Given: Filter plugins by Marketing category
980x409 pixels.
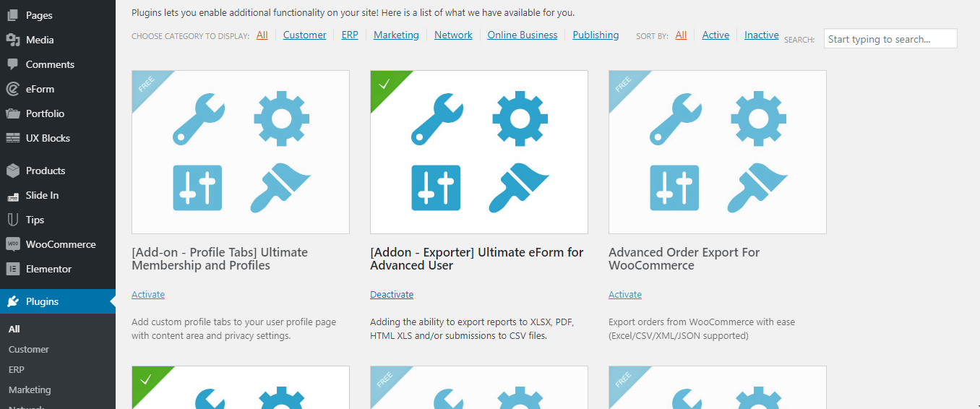Looking at the screenshot, I should (396, 35).
